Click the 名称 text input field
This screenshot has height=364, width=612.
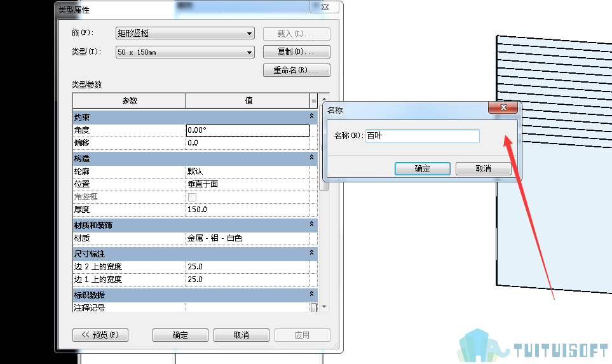tap(423, 136)
